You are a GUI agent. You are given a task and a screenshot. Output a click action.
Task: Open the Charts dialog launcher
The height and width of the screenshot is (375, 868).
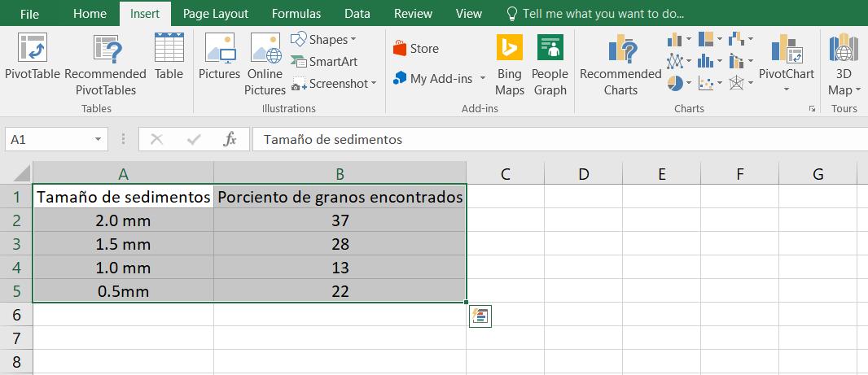[811, 108]
